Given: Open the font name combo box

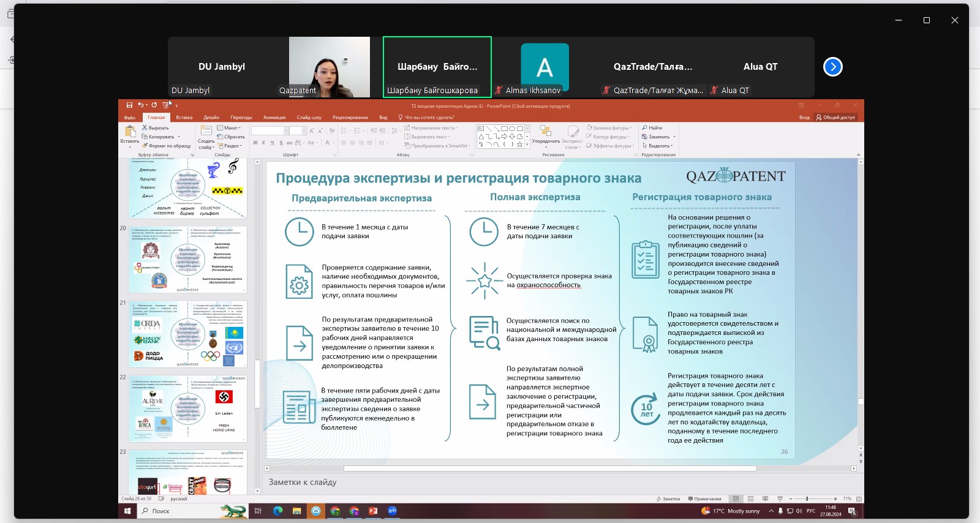Looking at the screenshot, I should pyautogui.click(x=269, y=130).
